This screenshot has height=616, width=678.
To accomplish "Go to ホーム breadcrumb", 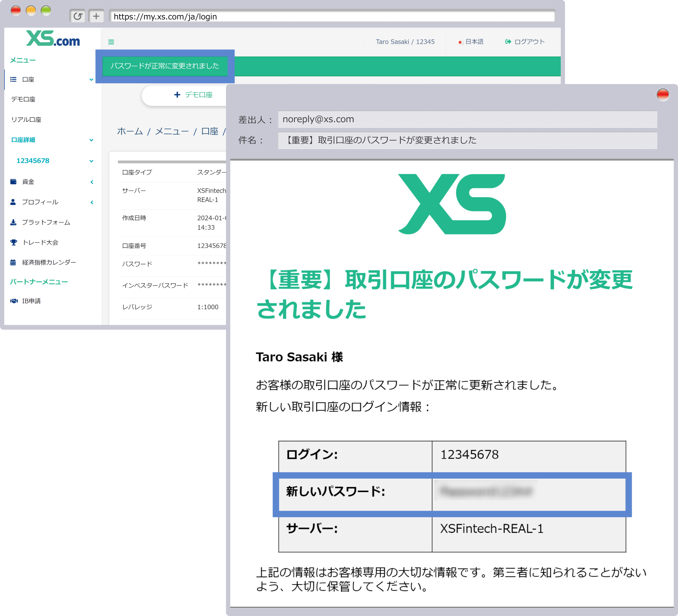I will tap(130, 131).
